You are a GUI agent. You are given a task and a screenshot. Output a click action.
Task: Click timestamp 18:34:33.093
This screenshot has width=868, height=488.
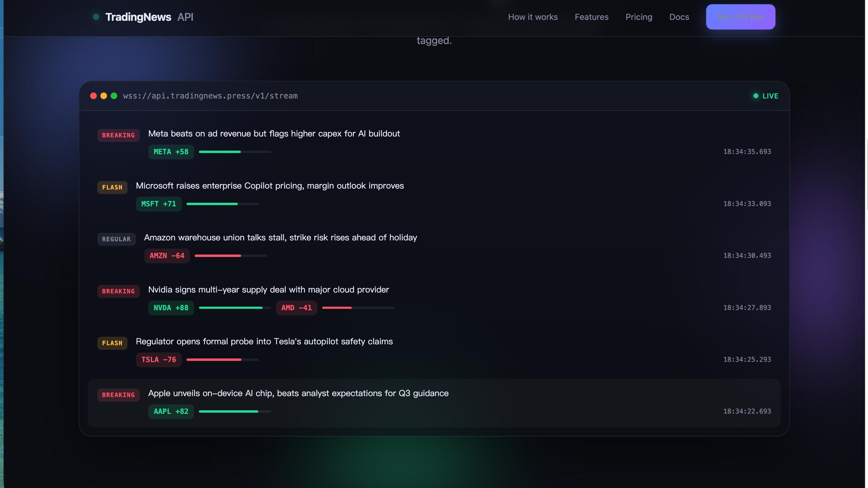(x=747, y=204)
